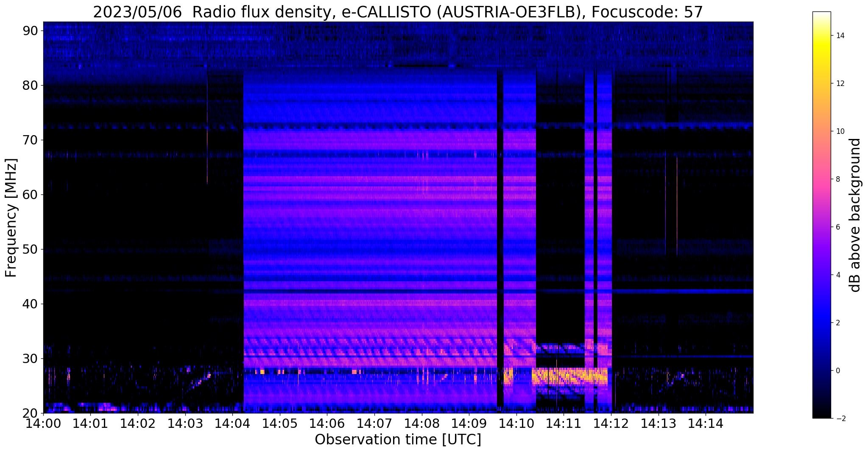Viewport: 868px width, 452px height.
Task: Click the 14:08 time tick label
Action: (x=422, y=424)
